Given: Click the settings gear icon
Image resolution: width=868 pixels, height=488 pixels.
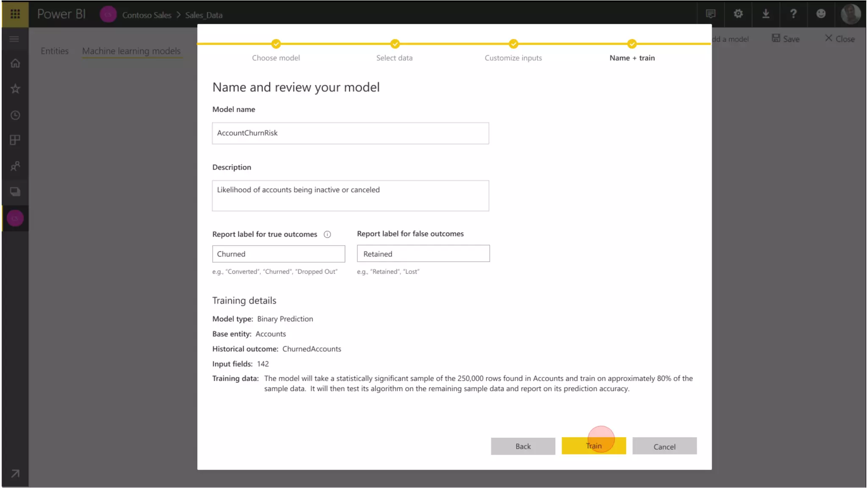Looking at the screenshot, I should pos(738,14).
